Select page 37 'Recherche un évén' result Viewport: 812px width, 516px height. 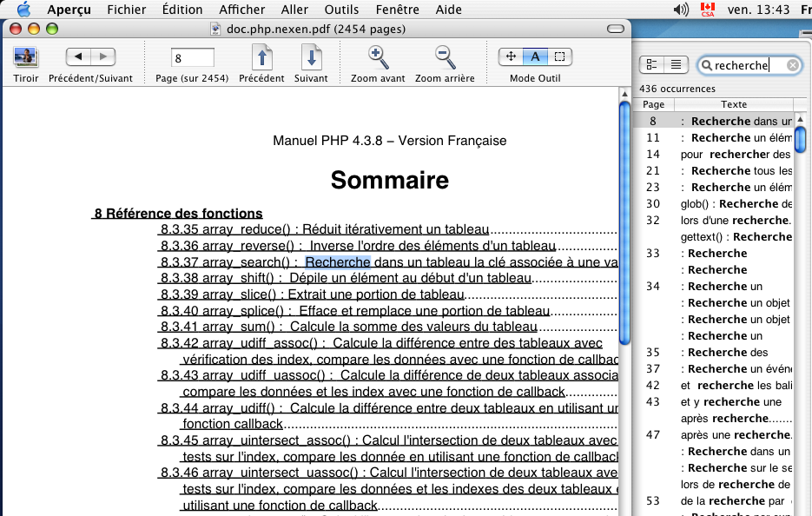tap(713, 369)
